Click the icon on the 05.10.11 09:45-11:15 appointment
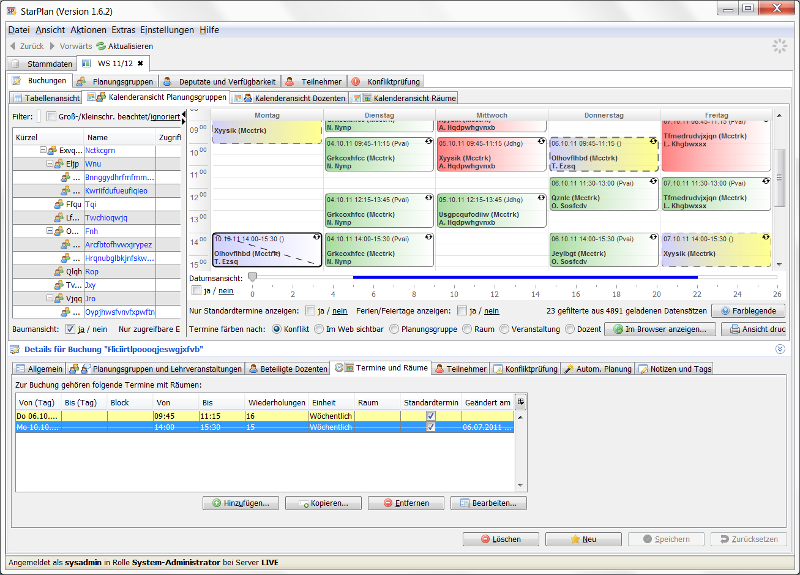This screenshot has width=800, height=575. point(541,142)
